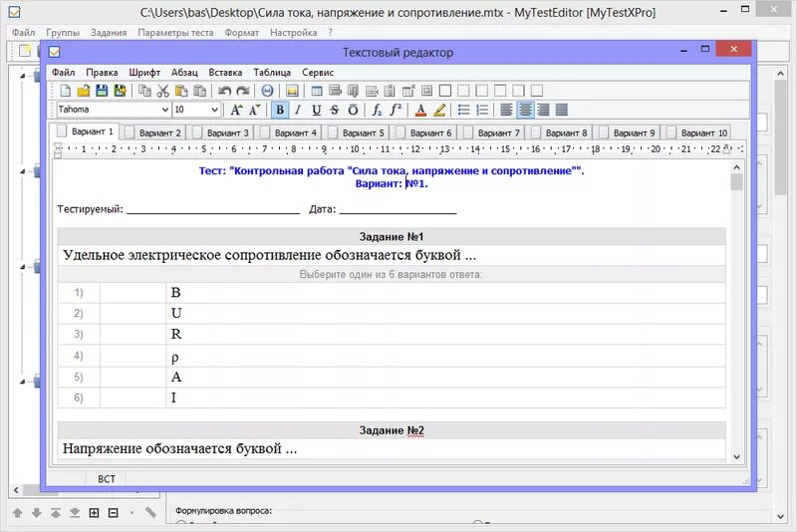
Task: Apply superscript formatting
Action: pos(396,110)
